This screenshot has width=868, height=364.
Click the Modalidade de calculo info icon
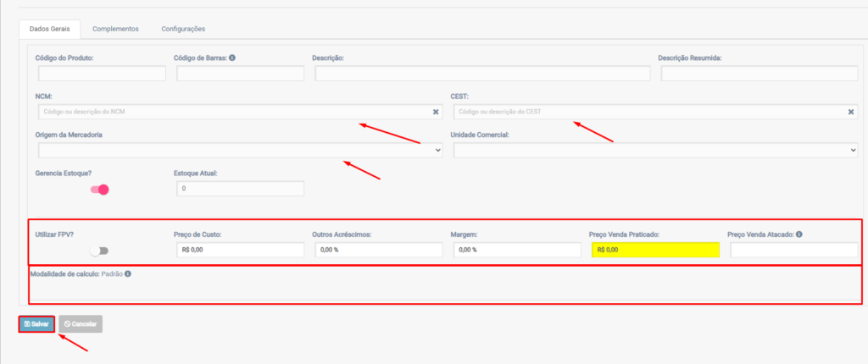coord(127,274)
